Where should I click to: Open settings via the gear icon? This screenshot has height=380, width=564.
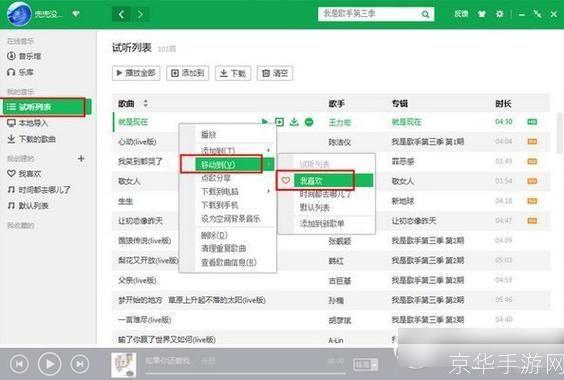tap(500, 14)
